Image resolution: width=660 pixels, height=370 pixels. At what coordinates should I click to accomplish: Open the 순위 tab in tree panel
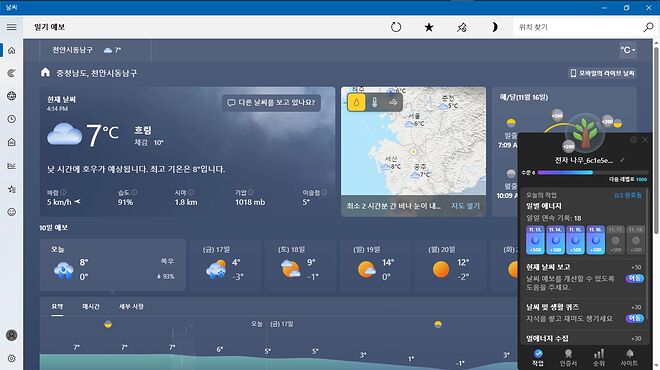coord(599,357)
